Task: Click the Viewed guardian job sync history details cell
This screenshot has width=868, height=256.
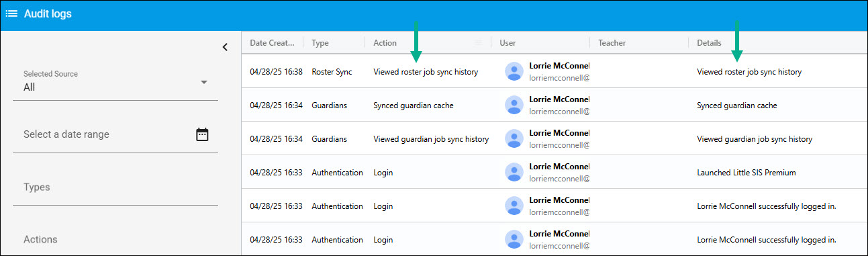Action: tap(755, 139)
